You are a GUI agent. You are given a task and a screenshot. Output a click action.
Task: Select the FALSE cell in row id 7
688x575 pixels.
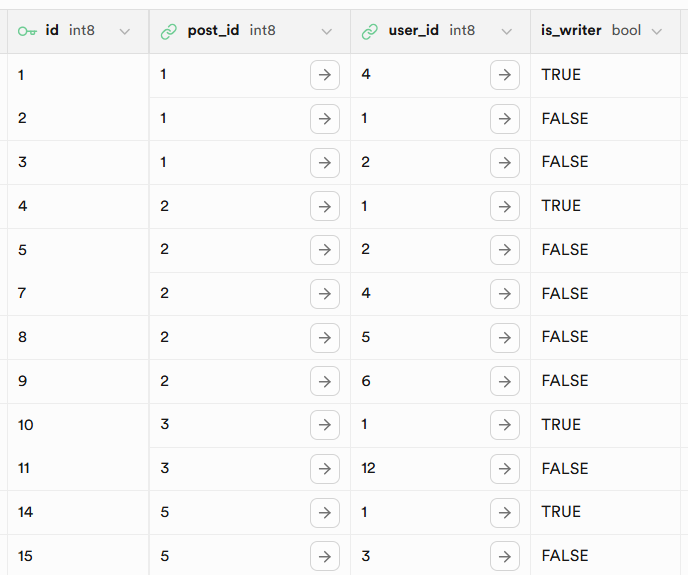point(605,294)
